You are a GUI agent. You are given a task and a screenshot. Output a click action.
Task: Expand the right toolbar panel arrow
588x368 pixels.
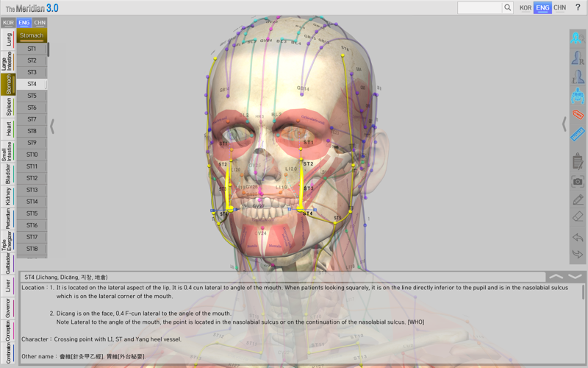point(564,124)
